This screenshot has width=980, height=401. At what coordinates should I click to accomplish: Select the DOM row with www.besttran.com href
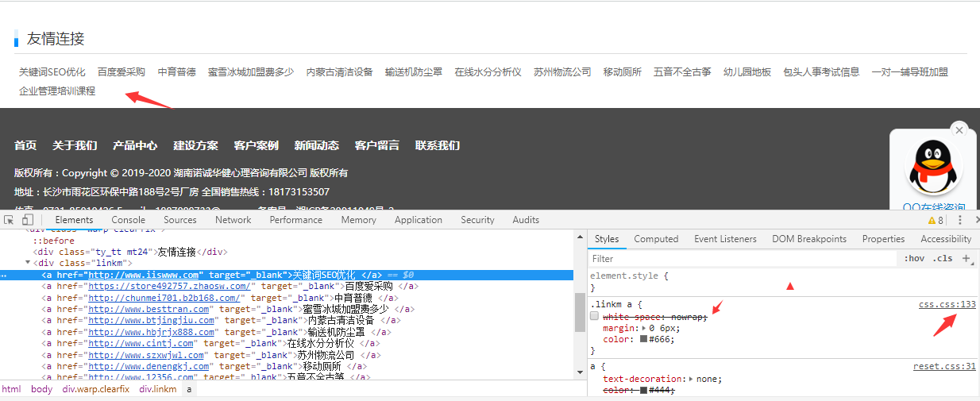[x=287, y=309]
